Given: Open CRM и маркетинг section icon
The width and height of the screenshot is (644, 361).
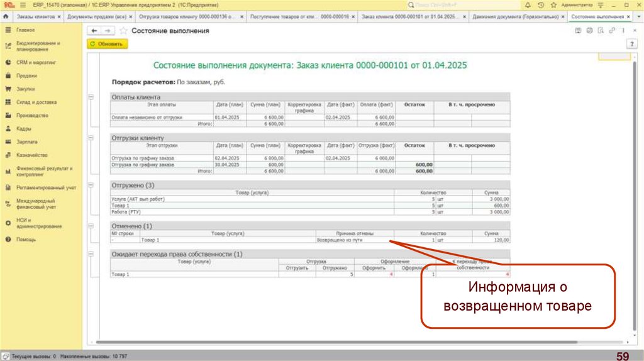Looking at the screenshot, I should (x=8, y=62).
